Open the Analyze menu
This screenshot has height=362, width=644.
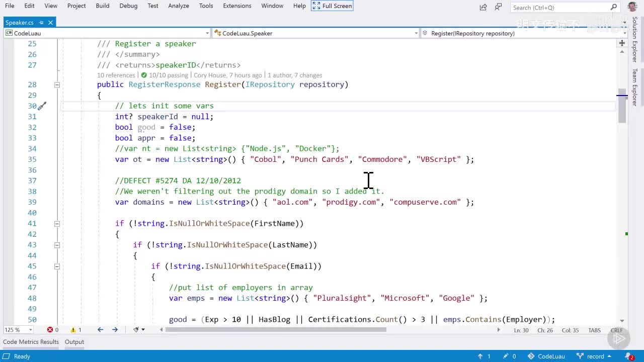tap(179, 6)
